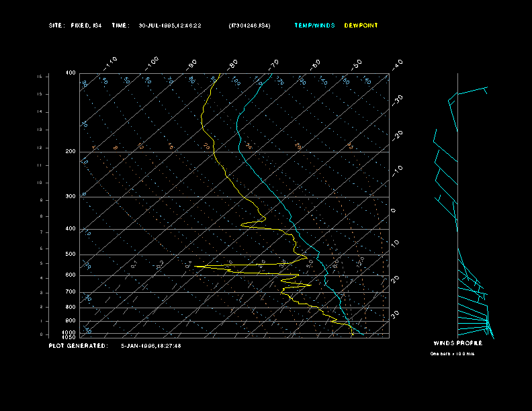The width and height of the screenshot is (532, 411).
Task: Click the PLOT GENERATED: label
Action: (x=79, y=346)
